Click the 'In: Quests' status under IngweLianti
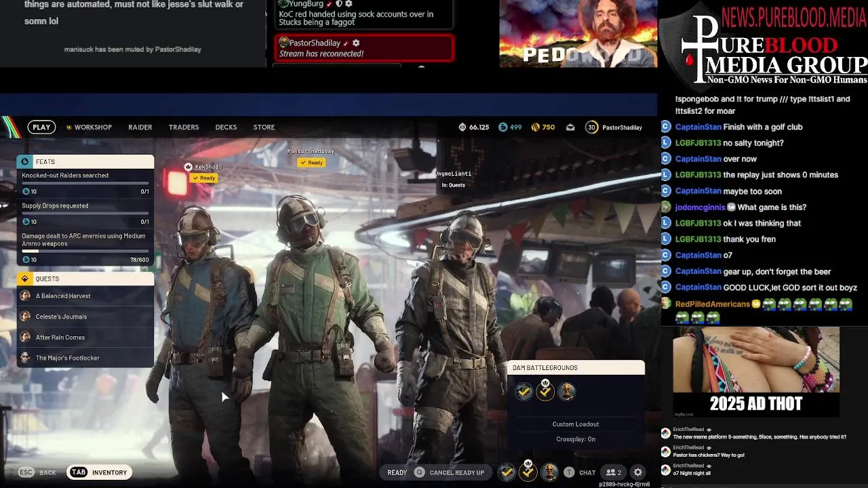868x488 pixels. 453,185
